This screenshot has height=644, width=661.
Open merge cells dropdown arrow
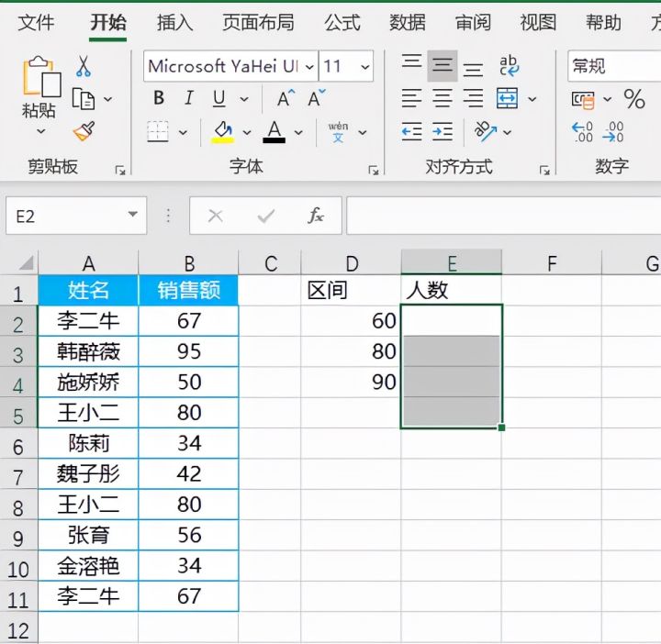coord(532,99)
